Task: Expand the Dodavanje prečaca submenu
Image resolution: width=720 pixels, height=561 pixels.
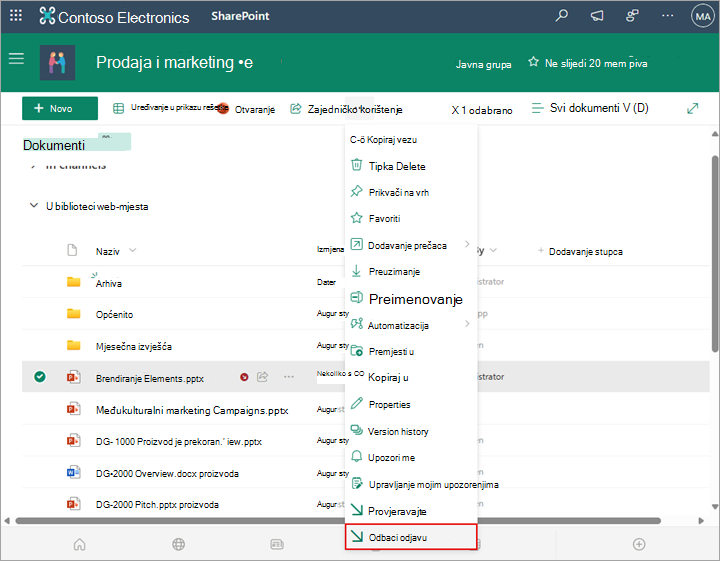Action: click(467, 244)
